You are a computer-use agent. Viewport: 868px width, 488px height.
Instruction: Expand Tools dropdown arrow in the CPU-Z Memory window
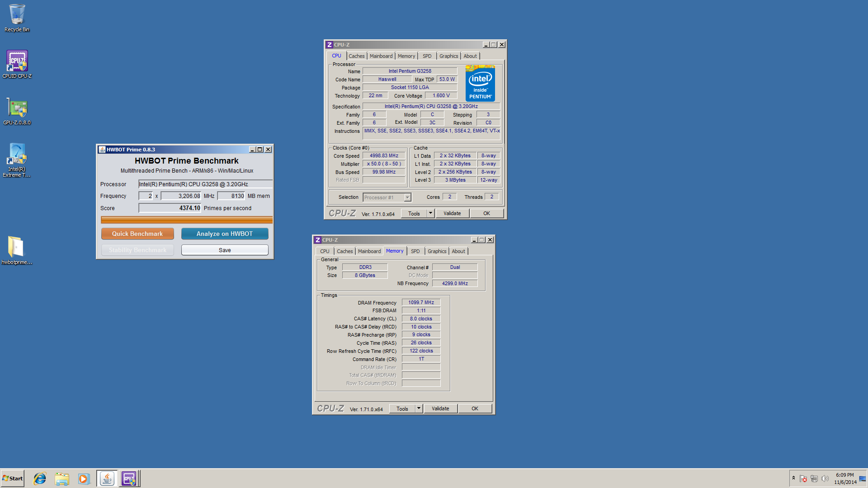(419, 408)
